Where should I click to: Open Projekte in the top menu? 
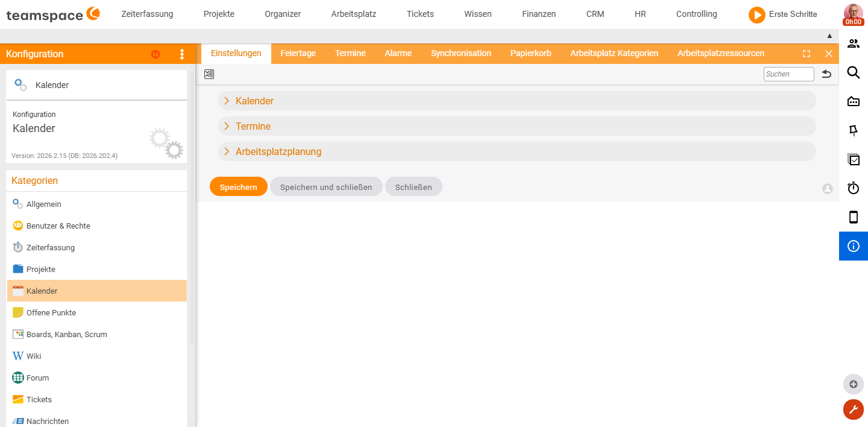coord(219,14)
